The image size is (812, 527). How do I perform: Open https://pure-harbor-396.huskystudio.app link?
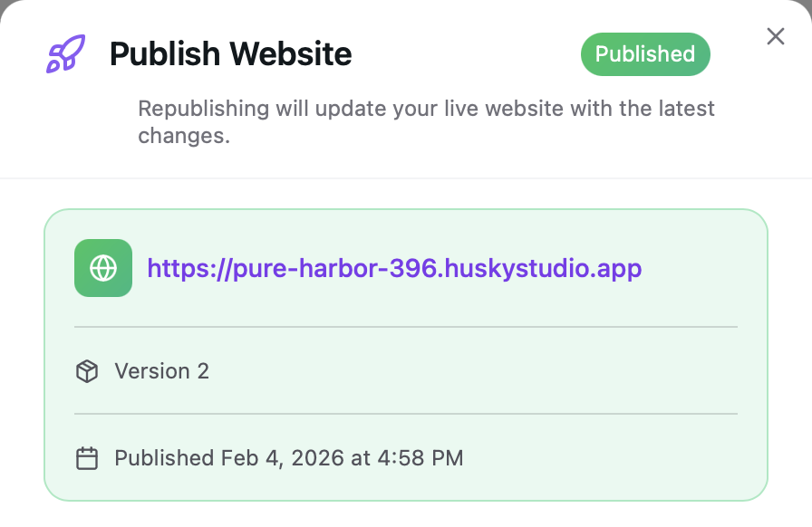pos(394,268)
